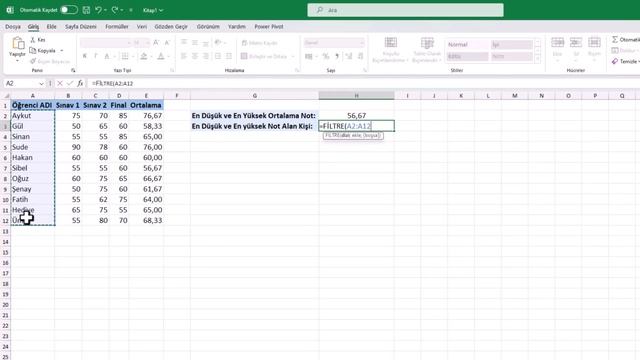
Task: Switch to the Sayfa Düzeni tab
Action: (81, 27)
